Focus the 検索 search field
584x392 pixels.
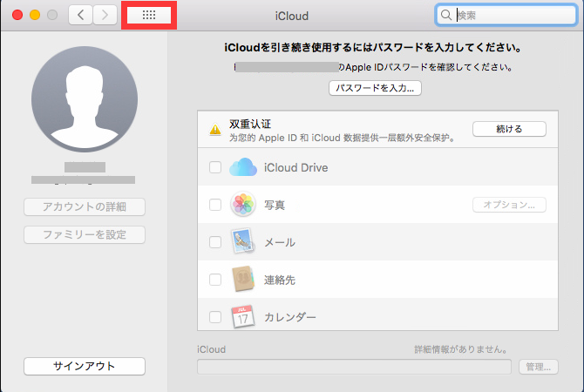click(x=506, y=15)
